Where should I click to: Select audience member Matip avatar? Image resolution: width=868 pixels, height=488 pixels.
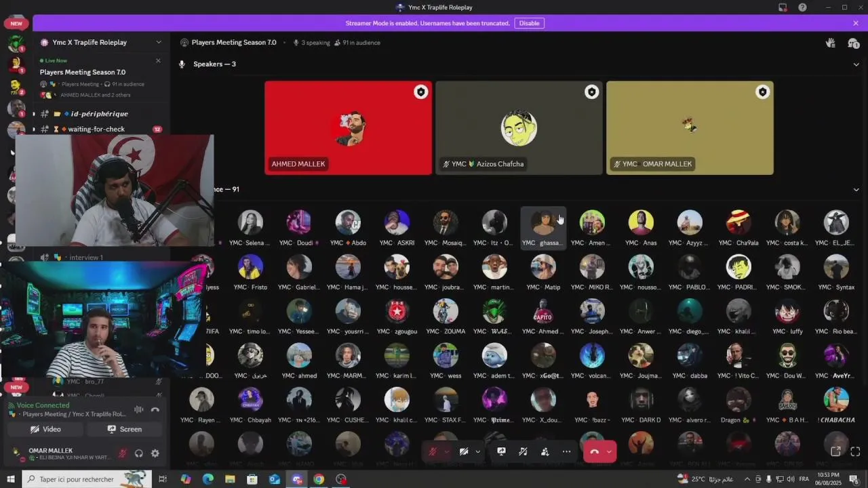tap(543, 267)
